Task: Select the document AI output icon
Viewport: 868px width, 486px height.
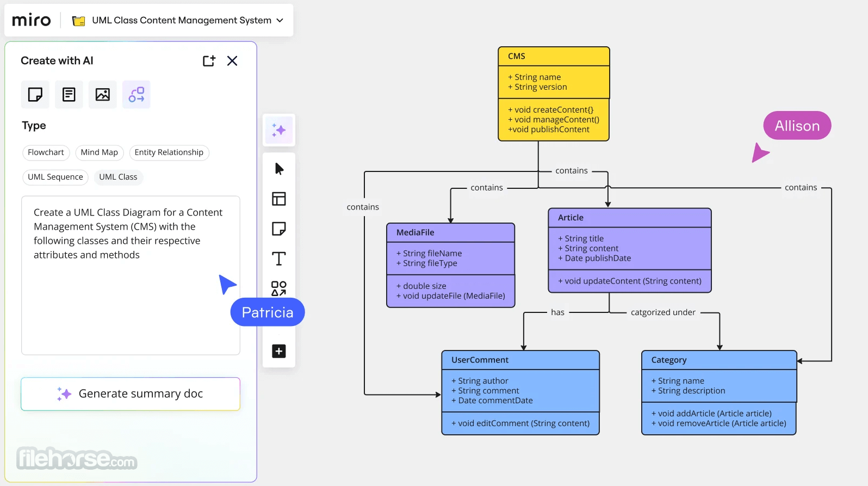Action: coord(69,95)
